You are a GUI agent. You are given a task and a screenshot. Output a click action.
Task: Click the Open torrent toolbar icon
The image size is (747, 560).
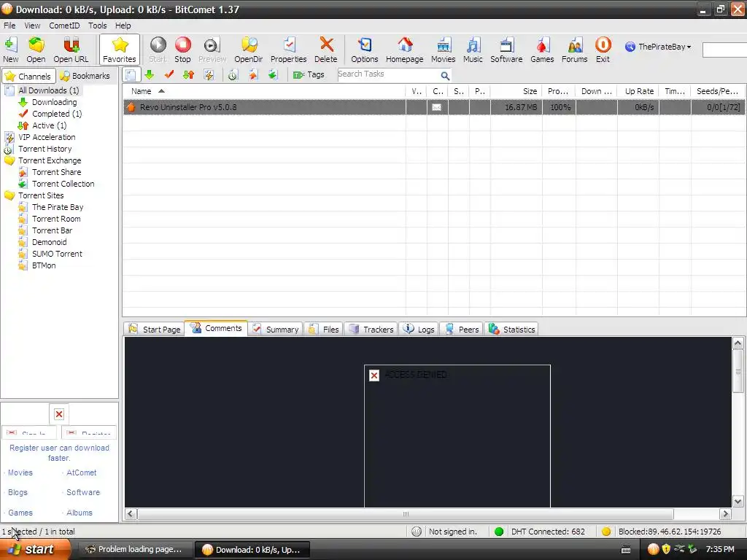coord(36,50)
